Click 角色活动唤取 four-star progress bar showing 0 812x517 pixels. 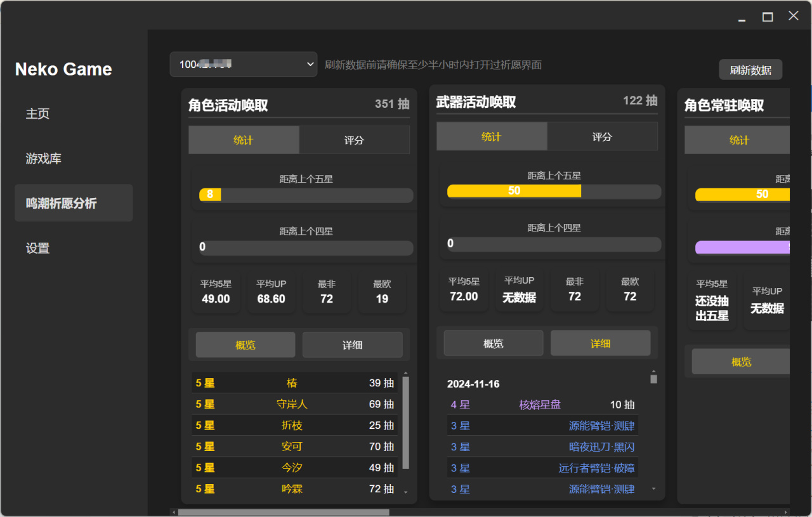pyautogui.click(x=306, y=247)
